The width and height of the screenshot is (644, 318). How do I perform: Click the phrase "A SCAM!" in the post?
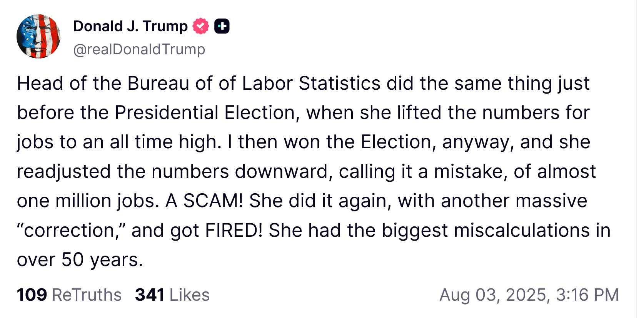tap(204, 201)
